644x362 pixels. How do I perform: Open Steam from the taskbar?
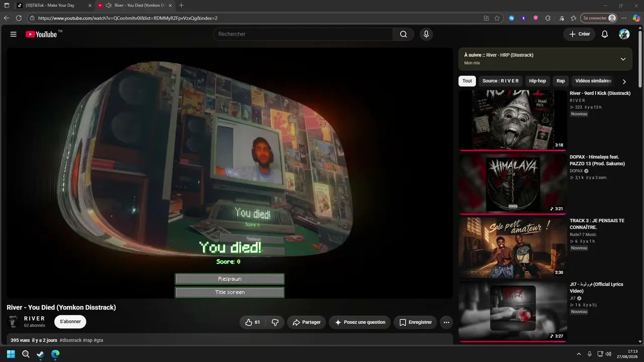click(x=40, y=354)
